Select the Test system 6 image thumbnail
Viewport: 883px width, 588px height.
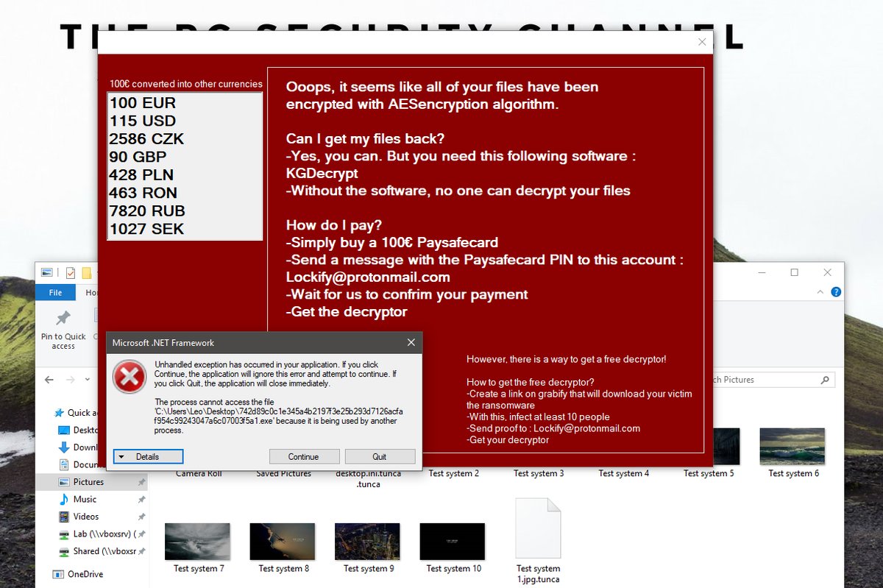793,446
